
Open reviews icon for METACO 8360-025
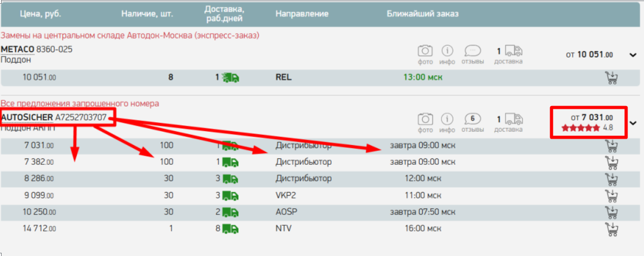pos(472,51)
